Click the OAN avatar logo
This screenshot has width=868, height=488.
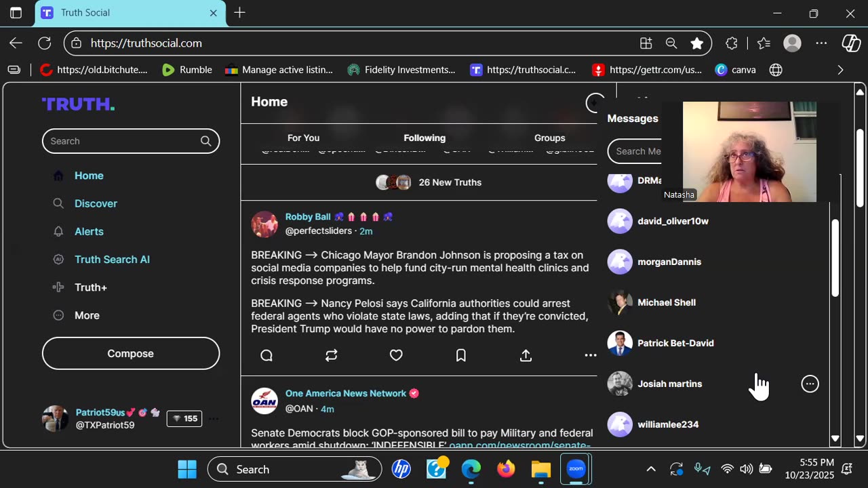[x=264, y=401]
